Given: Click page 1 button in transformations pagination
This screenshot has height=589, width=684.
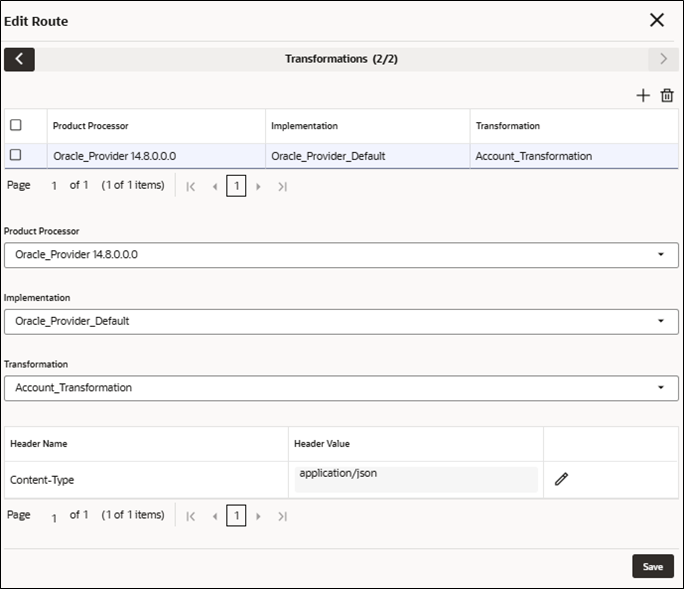Looking at the screenshot, I should coord(236,186).
